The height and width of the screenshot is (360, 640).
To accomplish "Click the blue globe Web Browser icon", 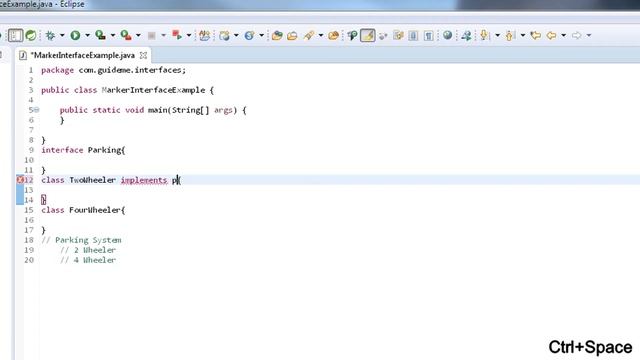I will point(249,36).
